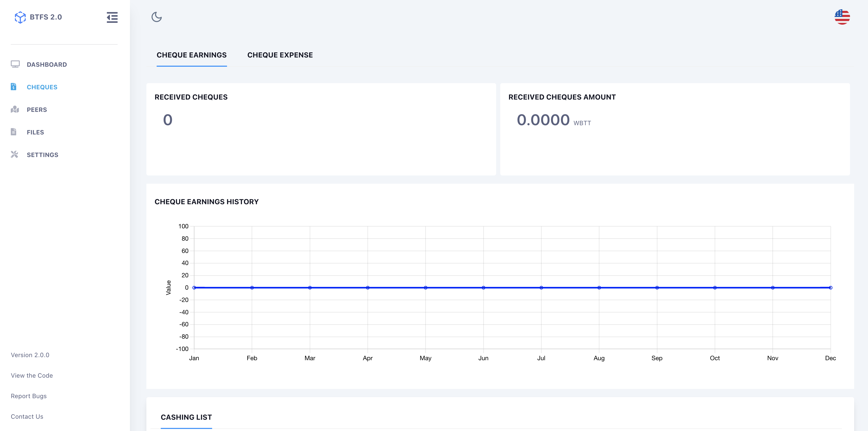Viewport: 868px width, 431px height.
Task: Switch language using the US flag toggle
Action: point(842,17)
